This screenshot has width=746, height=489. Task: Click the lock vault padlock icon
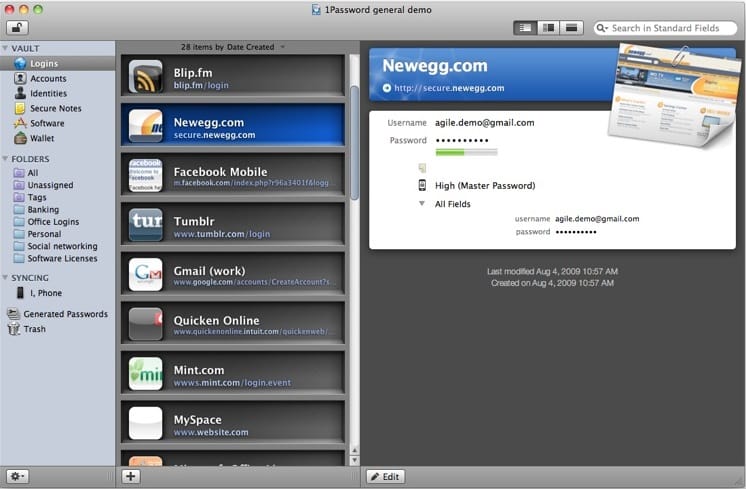pos(17,28)
